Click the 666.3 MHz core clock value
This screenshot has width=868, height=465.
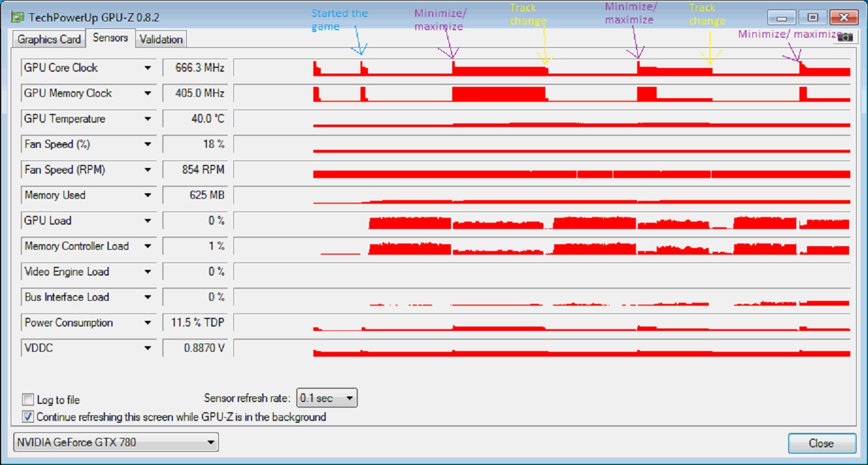(x=195, y=68)
